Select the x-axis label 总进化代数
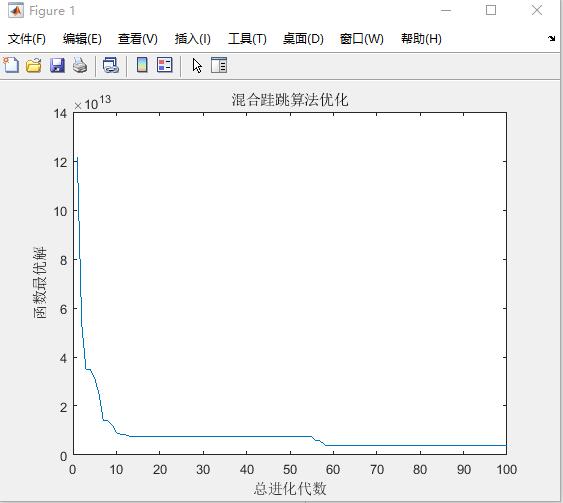This screenshot has height=503, width=563. click(x=290, y=488)
